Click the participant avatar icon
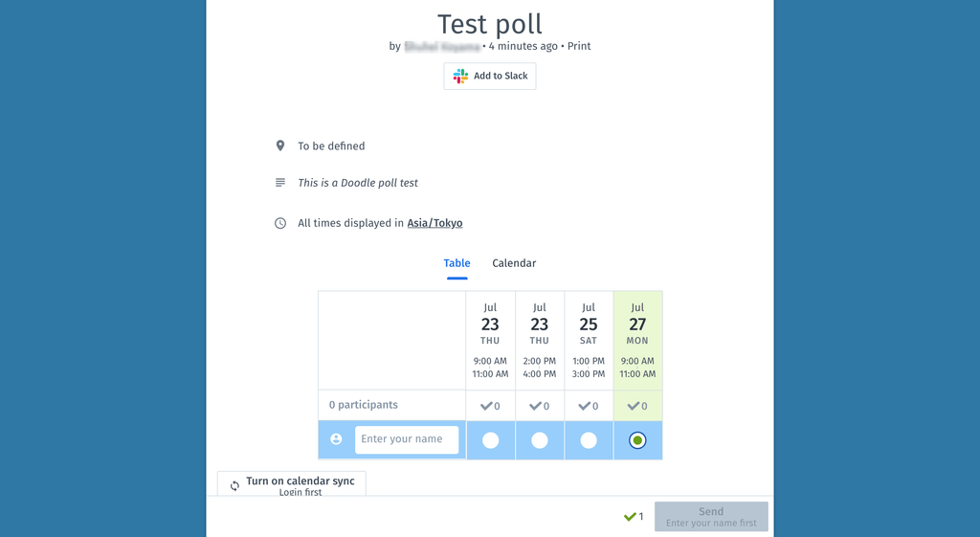This screenshot has height=537, width=980. pos(336,438)
